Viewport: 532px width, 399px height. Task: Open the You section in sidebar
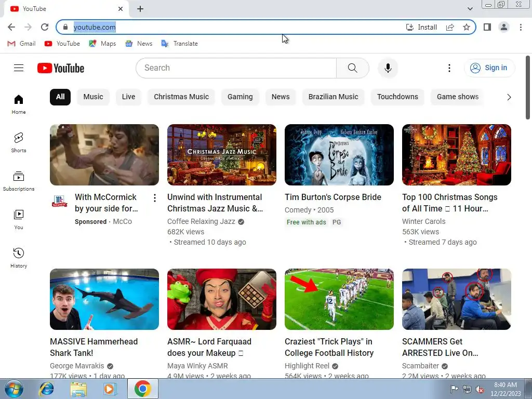(x=19, y=220)
